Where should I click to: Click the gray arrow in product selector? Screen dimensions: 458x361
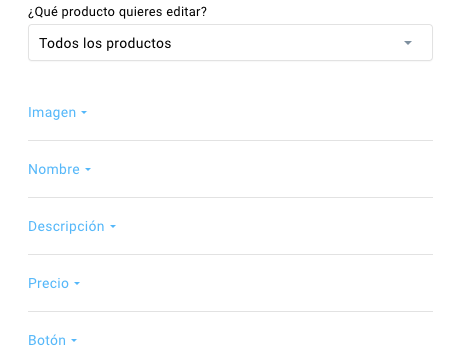coord(408,43)
